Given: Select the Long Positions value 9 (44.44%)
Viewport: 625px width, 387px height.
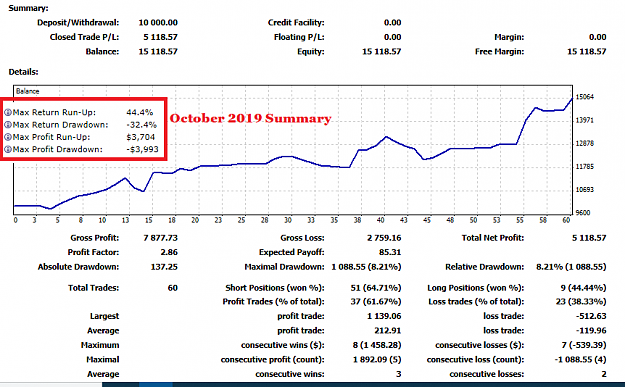Looking at the screenshot, I should click(x=584, y=288).
